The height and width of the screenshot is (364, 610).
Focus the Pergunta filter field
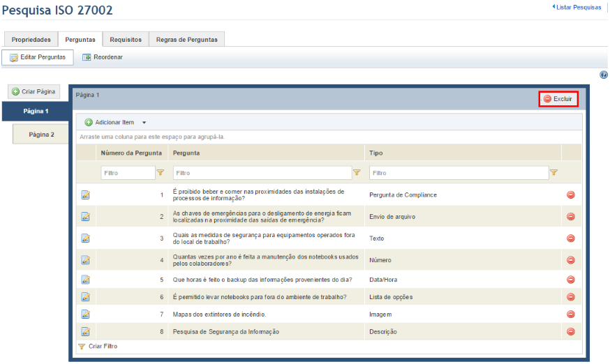[x=262, y=173]
